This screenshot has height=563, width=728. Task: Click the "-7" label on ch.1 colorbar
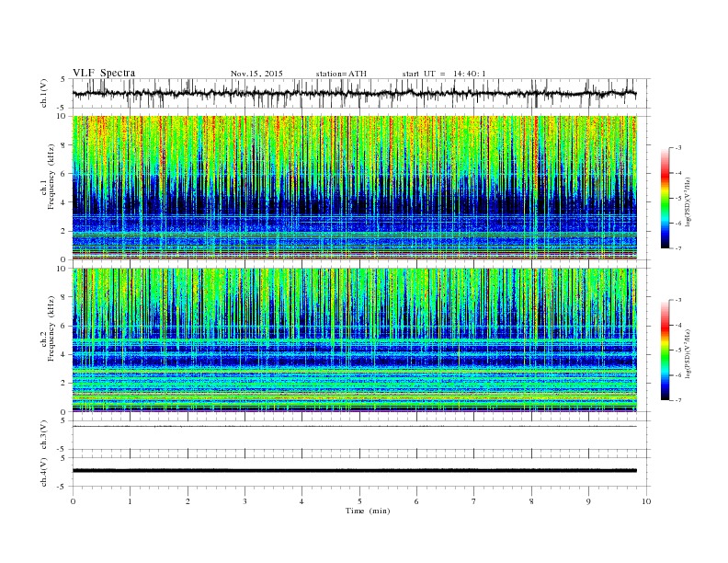[x=677, y=248]
